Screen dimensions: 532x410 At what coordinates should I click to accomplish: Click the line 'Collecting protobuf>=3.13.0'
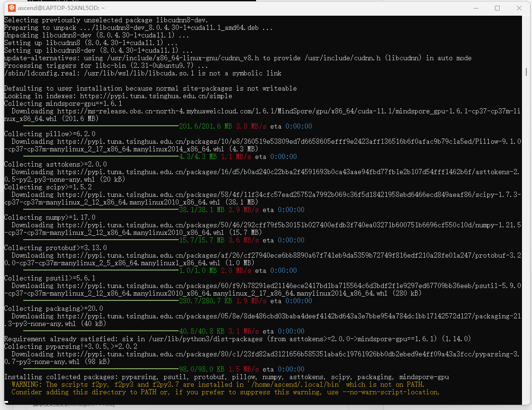click(56, 248)
